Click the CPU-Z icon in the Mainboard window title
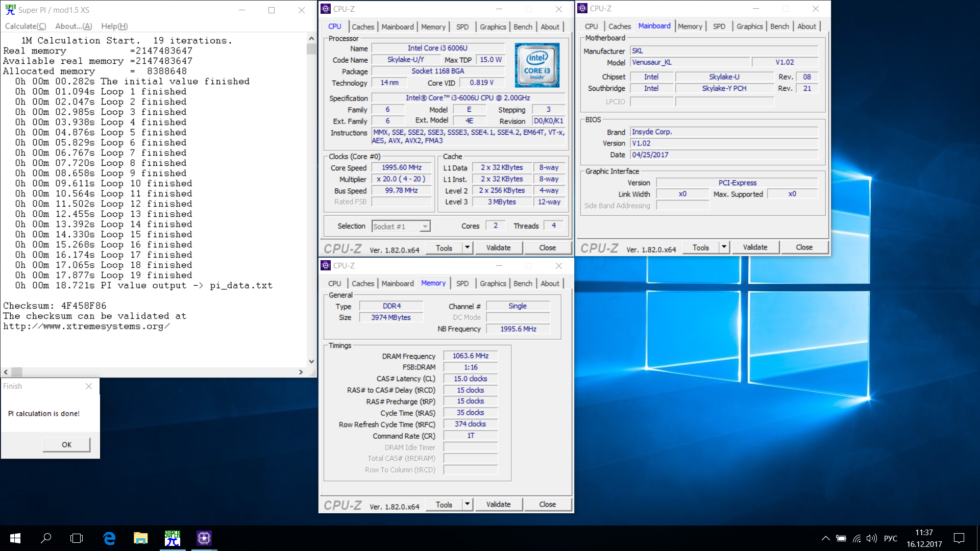Viewport: 980px width, 551px height. (582, 9)
